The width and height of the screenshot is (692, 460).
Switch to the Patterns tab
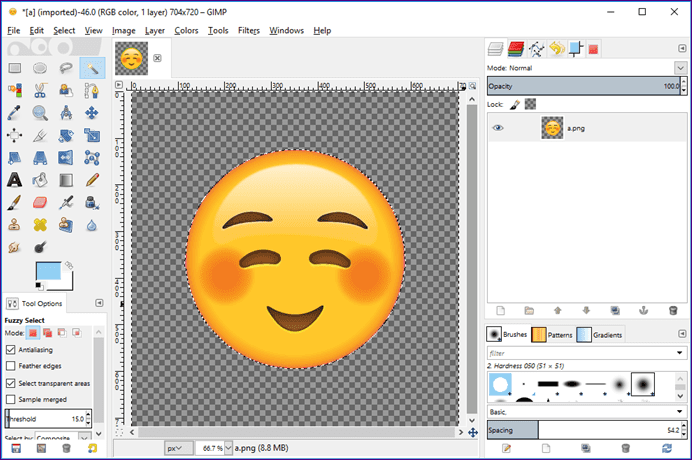[552, 335]
